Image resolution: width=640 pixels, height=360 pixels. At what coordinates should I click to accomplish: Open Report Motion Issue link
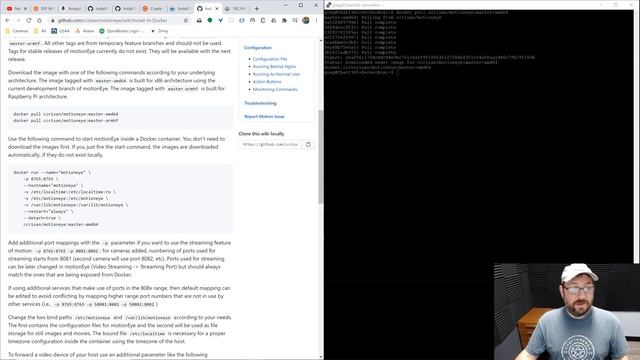[264, 117]
